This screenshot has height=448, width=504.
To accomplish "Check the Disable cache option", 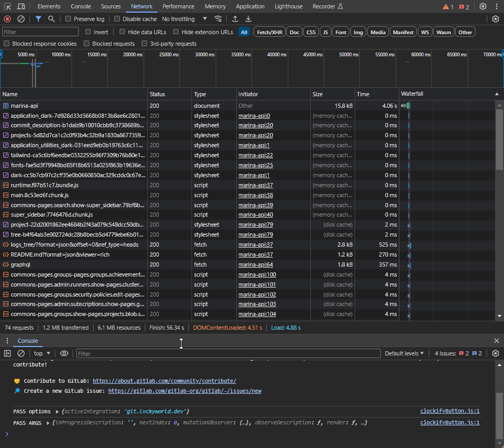I will coord(117,19).
